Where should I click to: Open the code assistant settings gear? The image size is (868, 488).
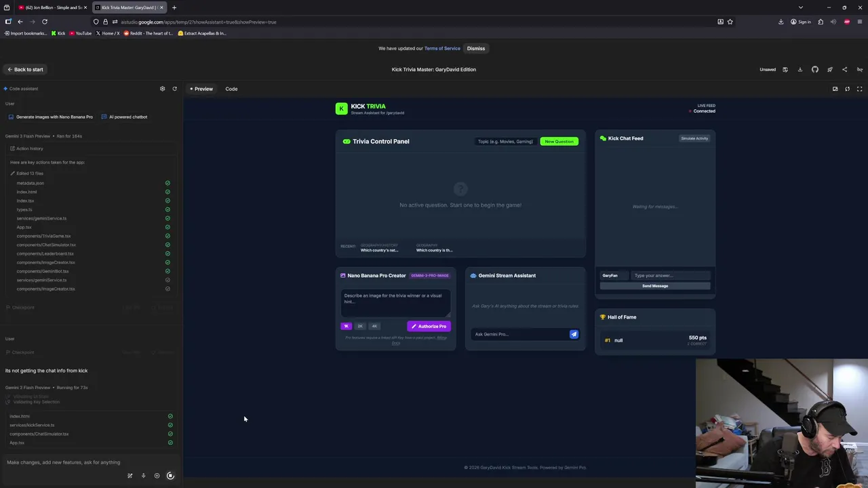[x=162, y=89]
